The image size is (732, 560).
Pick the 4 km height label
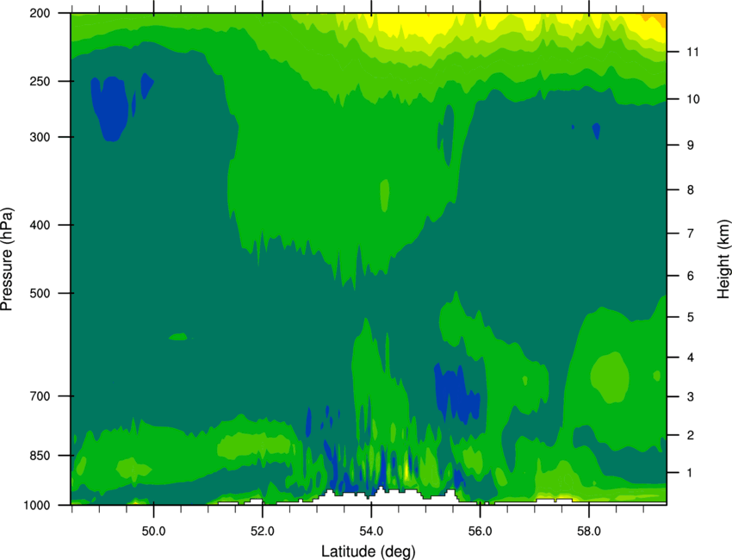tap(691, 358)
